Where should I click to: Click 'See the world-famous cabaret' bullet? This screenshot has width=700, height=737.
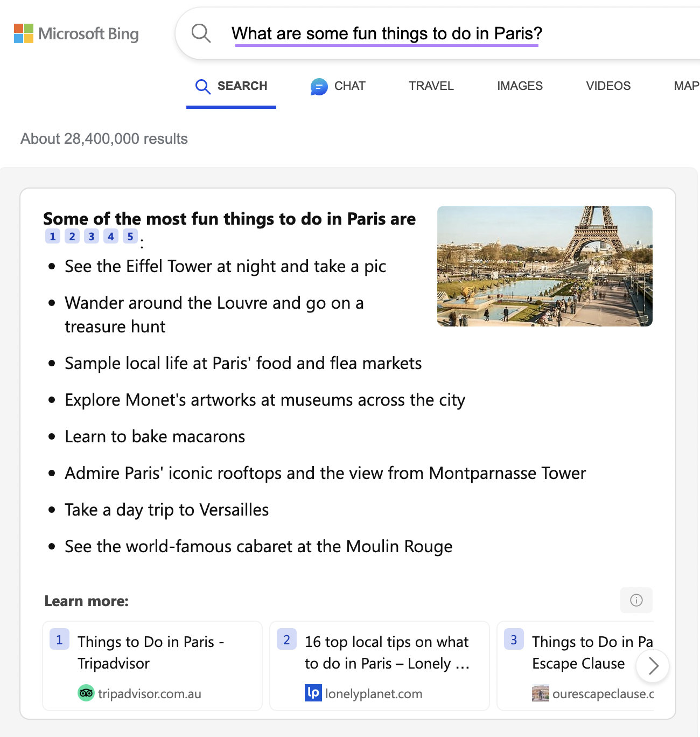click(x=258, y=547)
